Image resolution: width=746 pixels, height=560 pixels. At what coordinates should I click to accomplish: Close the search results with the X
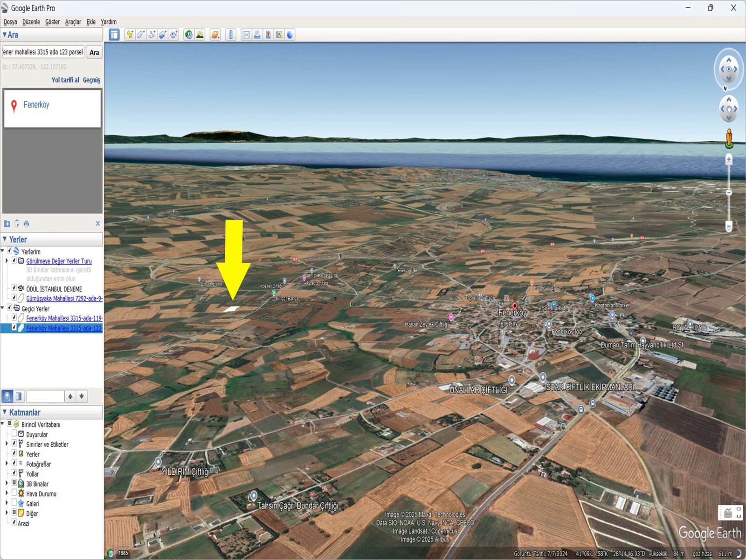98,224
